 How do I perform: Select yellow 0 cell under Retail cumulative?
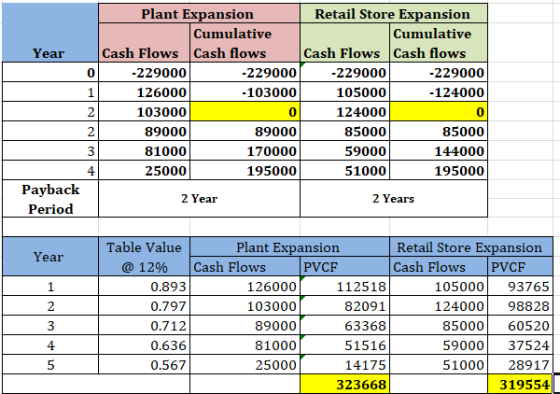[438, 112]
